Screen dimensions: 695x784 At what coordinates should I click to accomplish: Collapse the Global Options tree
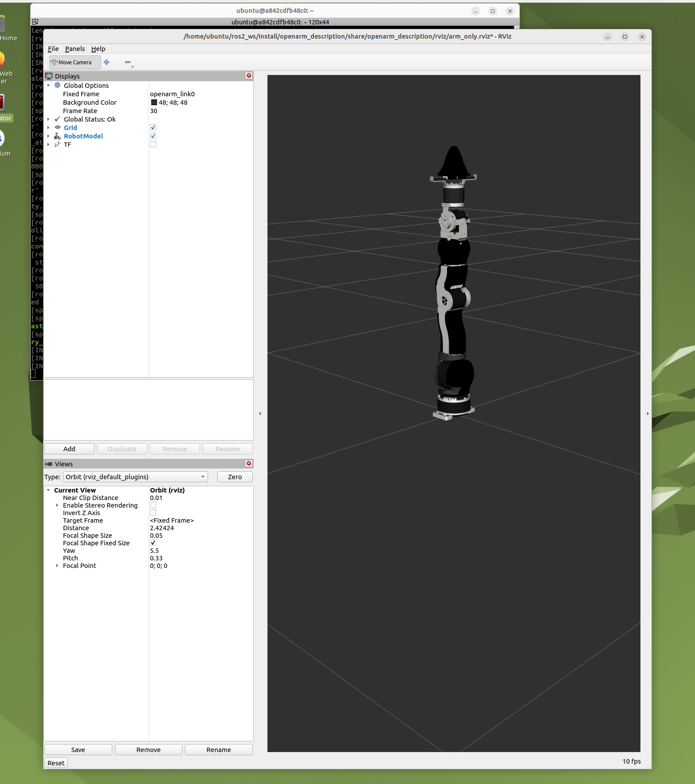click(x=48, y=86)
